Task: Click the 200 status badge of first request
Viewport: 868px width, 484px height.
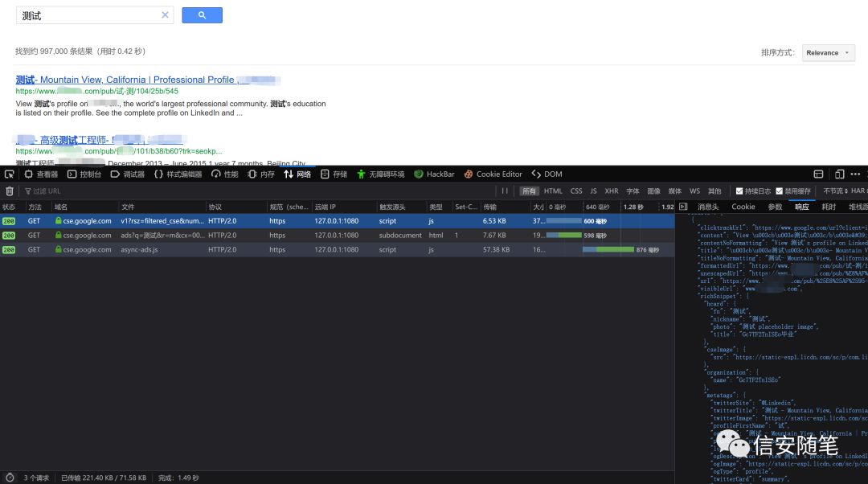Action: [9, 222]
